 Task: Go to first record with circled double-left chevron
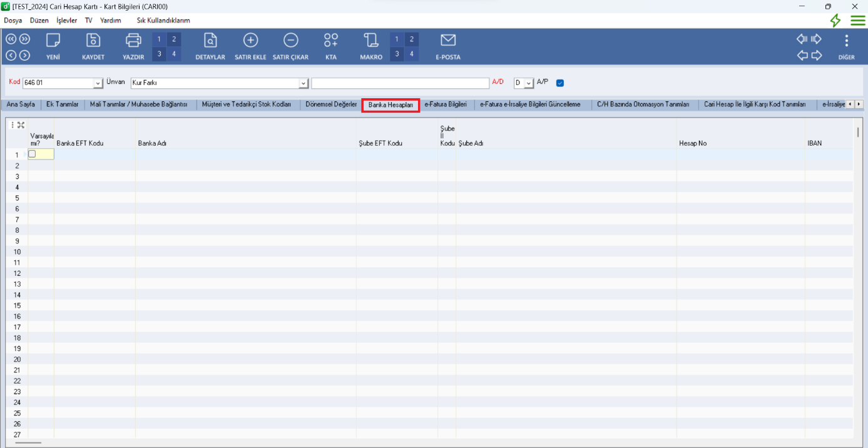(11, 39)
